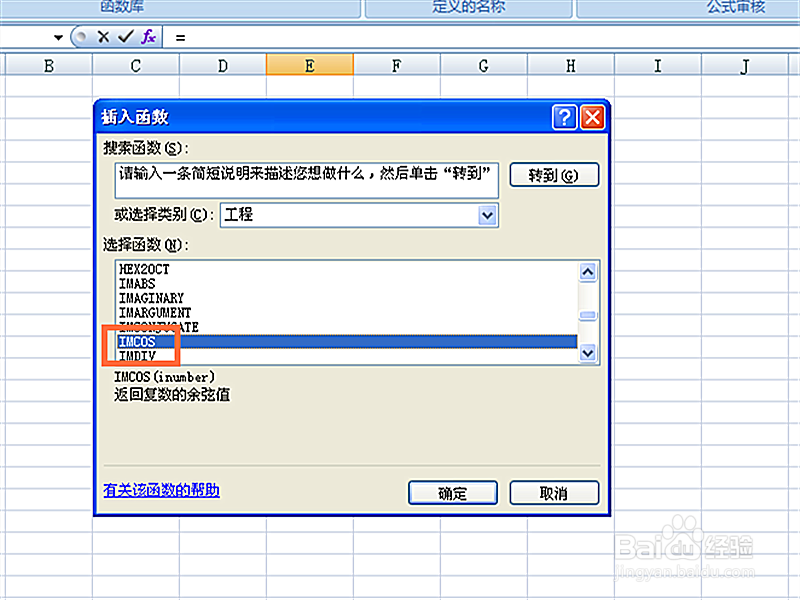Open the name box dropdown arrow

[58, 37]
